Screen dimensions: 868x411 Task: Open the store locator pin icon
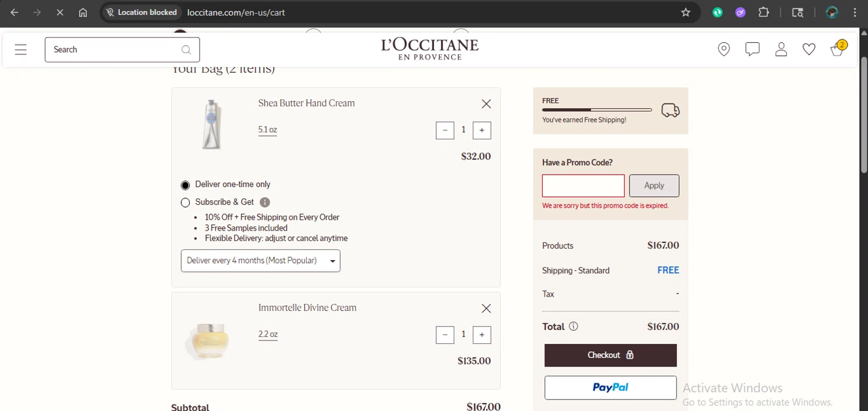(x=724, y=50)
